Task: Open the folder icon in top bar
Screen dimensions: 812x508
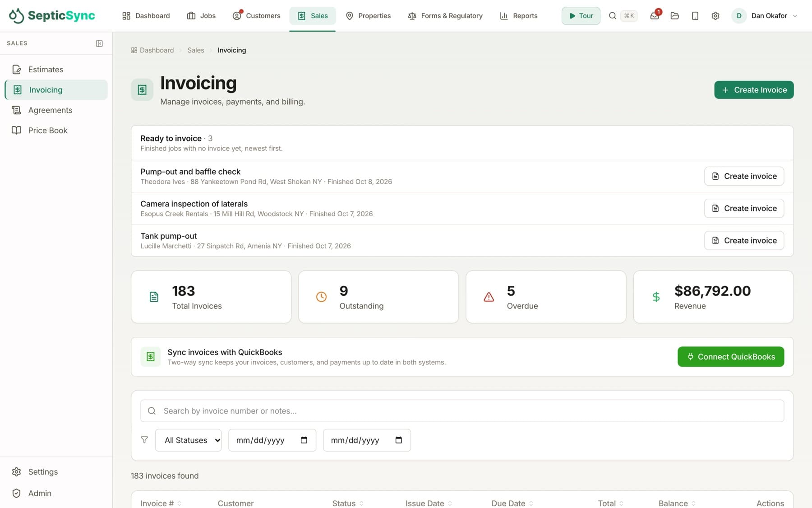Action: click(x=675, y=16)
